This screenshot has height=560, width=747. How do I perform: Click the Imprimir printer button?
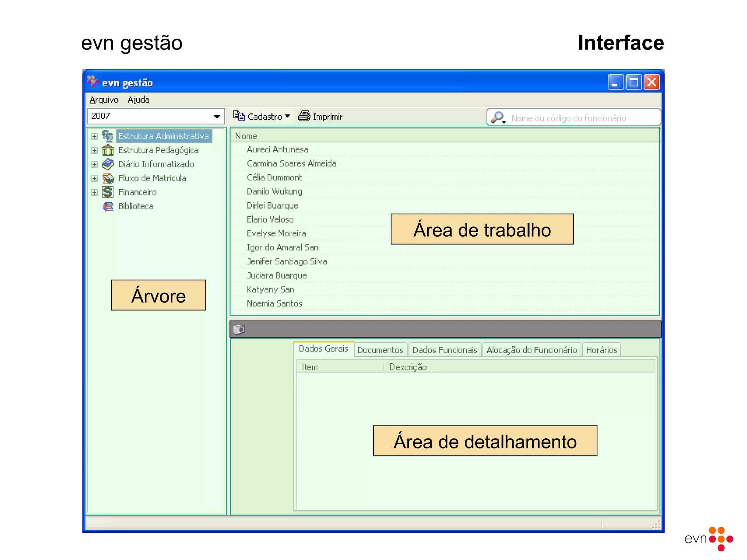pos(320,117)
